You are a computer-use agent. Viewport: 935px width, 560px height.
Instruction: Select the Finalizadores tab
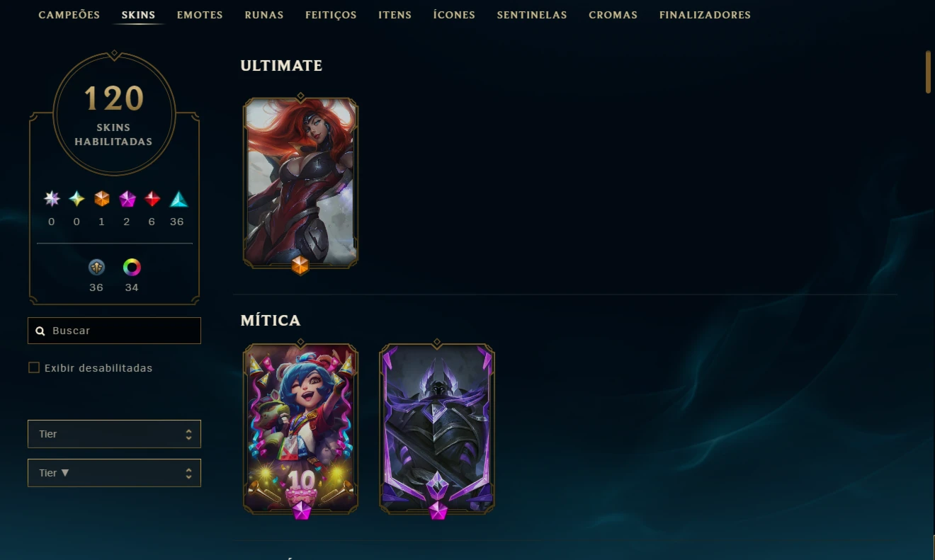tap(705, 15)
